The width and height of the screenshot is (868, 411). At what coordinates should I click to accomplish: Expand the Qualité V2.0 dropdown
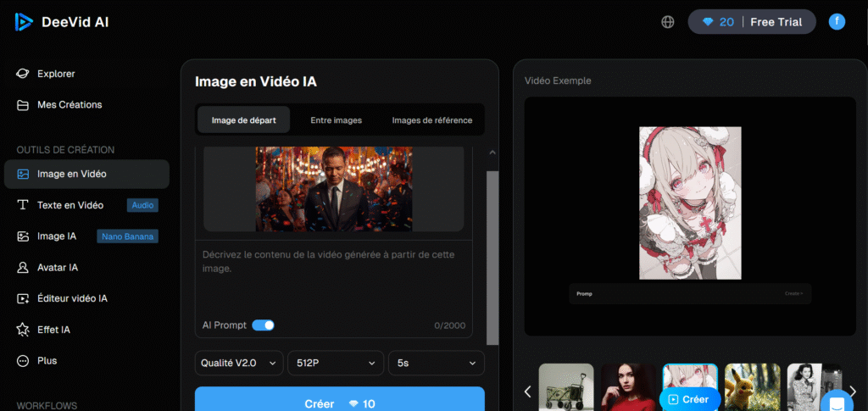coord(239,363)
